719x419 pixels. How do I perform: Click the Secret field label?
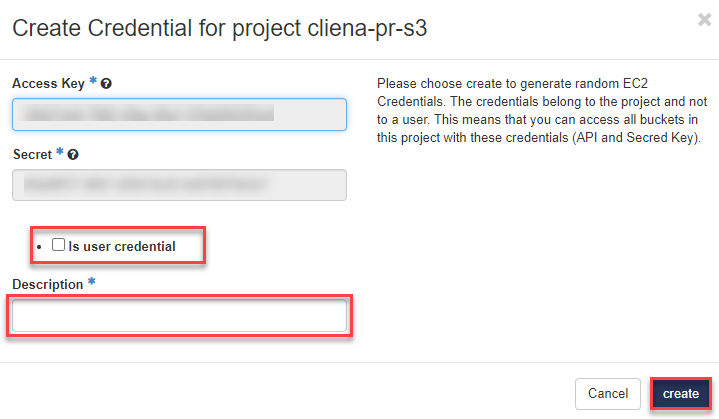tap(33, 154)
